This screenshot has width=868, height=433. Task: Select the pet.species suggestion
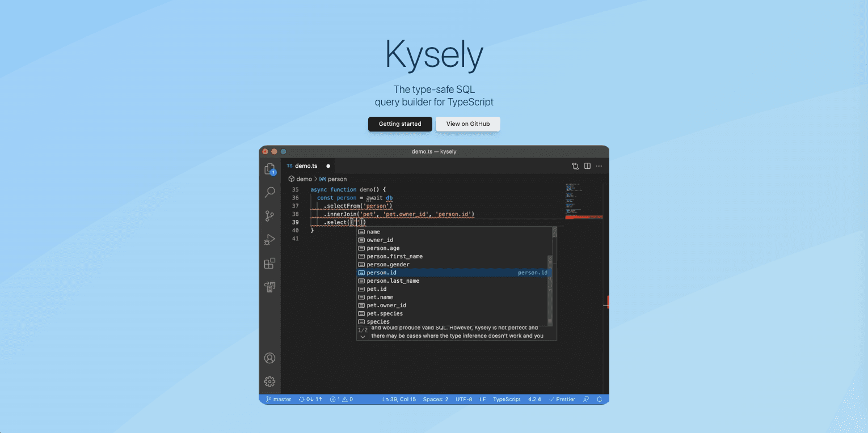[454, 313]
